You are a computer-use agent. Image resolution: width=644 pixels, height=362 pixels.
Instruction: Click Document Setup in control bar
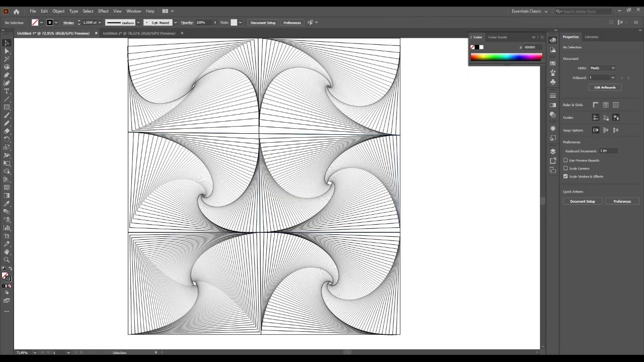(263, 23)
